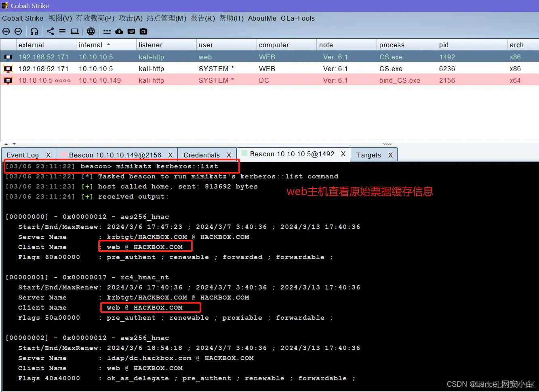Open credentials via the asterisks icon
The width and height of the screenshot is (539, 392).
click(107, 31)
